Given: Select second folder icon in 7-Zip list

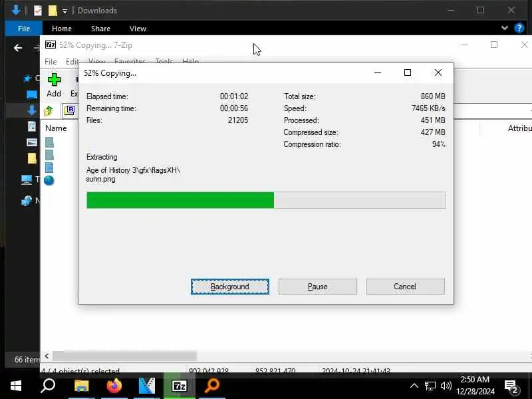Looking at the screenshot, I should point(49,155).
